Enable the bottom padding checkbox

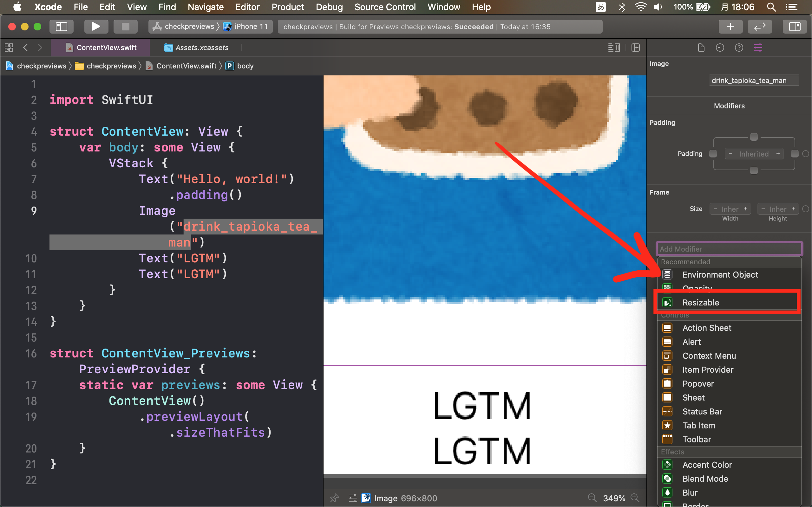[x=754, y=171]
